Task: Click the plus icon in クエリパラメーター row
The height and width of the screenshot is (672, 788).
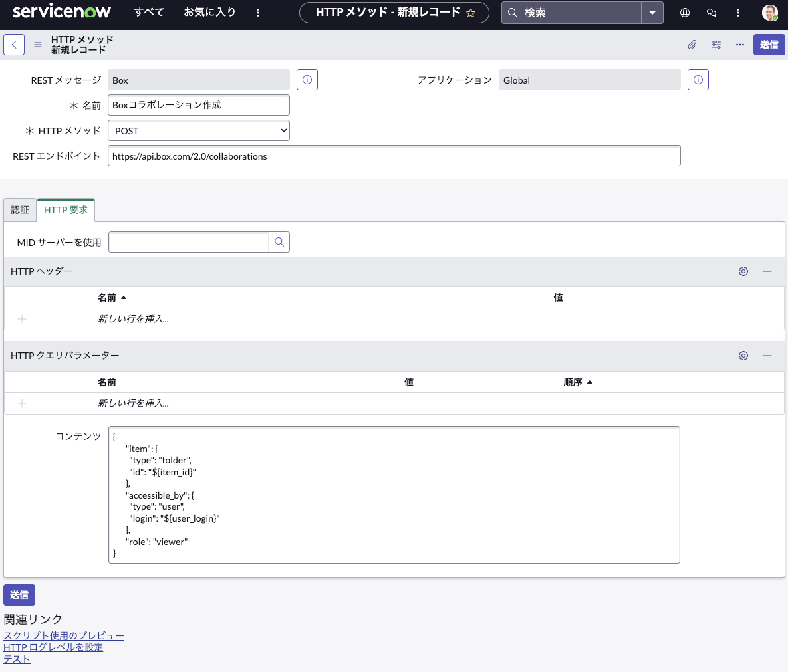Action: pos(21,403)
